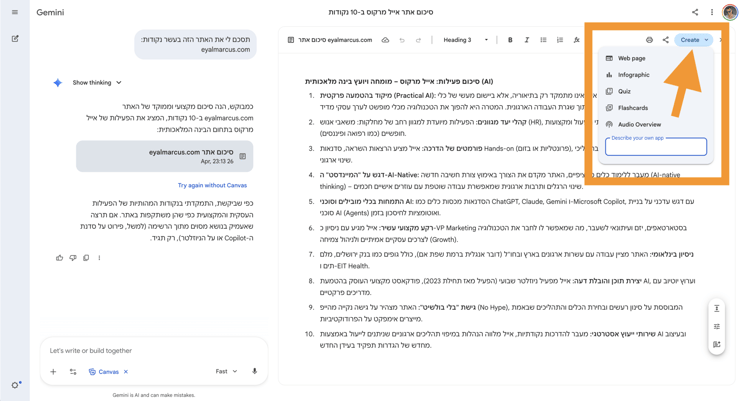Expand Show thinking section
Screen dimensions: 740x401
[97, 83]
